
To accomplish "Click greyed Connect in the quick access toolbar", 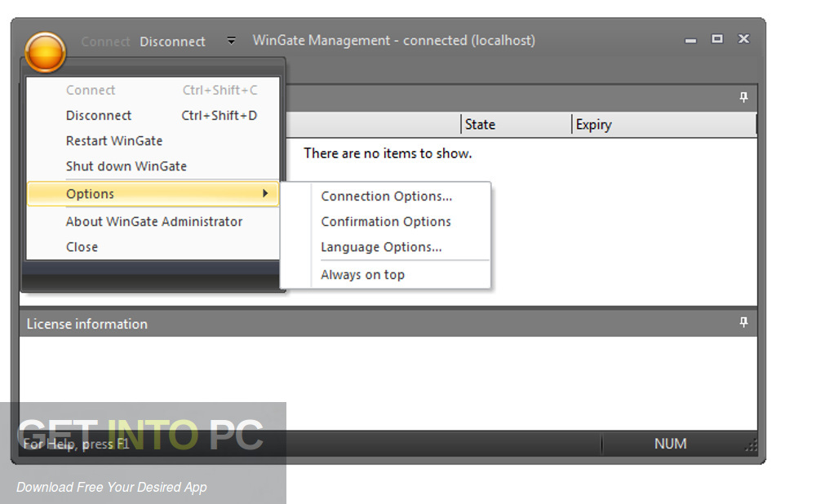I will (x=105, y=42).
